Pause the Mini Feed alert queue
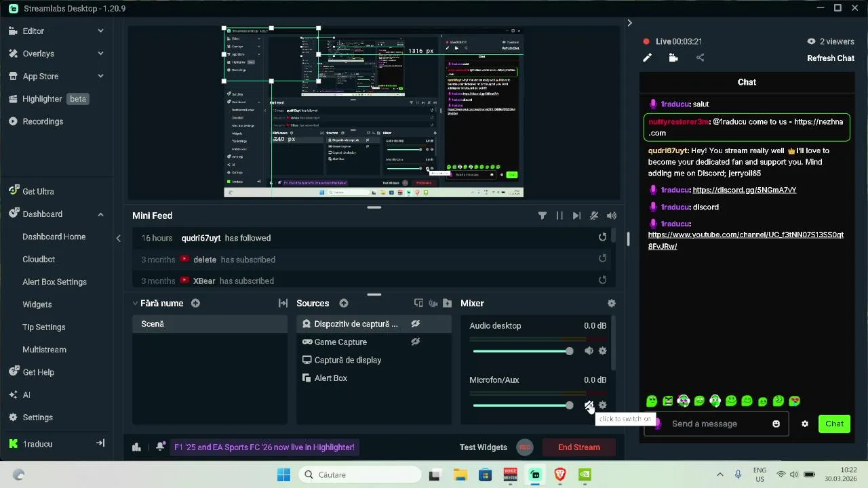This screenshot has height=488, width=868. tap(559, 216)
